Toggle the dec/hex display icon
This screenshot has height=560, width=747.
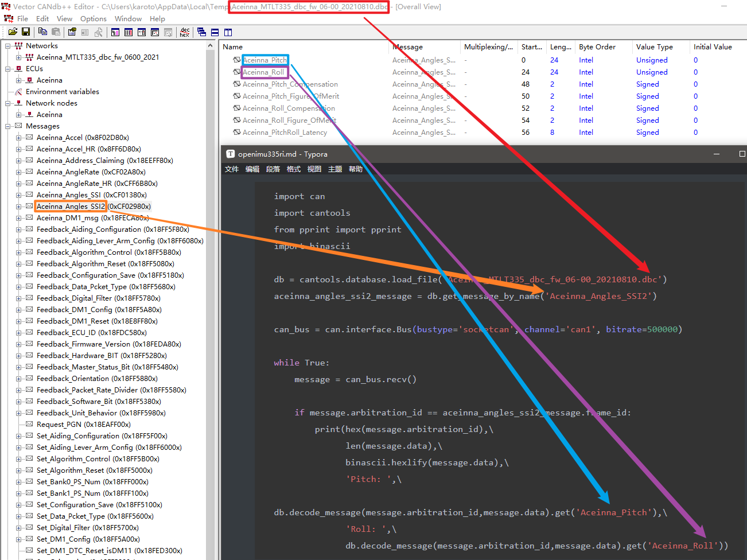(184, 32)
